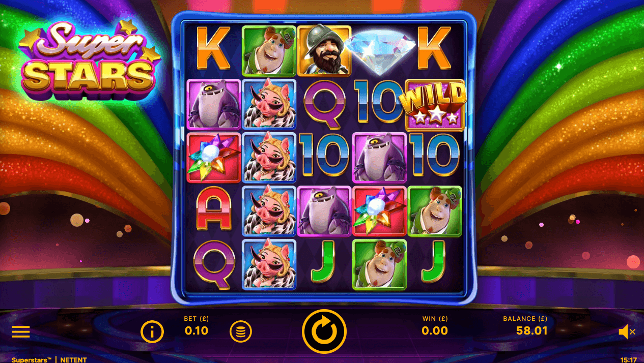
Task: Click the orange K in top-left corner
Action: click(x=214, y=48)
